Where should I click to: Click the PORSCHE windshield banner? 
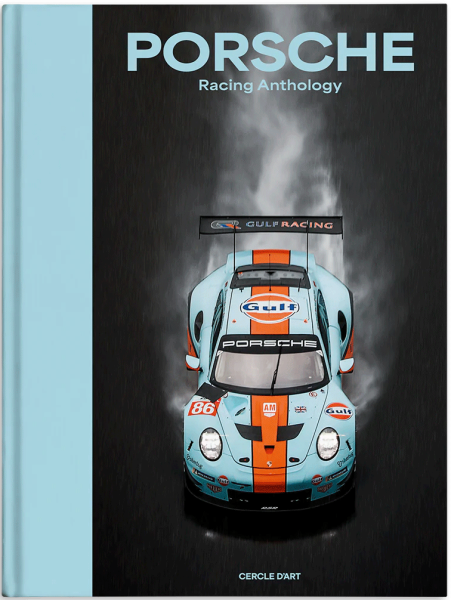tap(270, 343)
